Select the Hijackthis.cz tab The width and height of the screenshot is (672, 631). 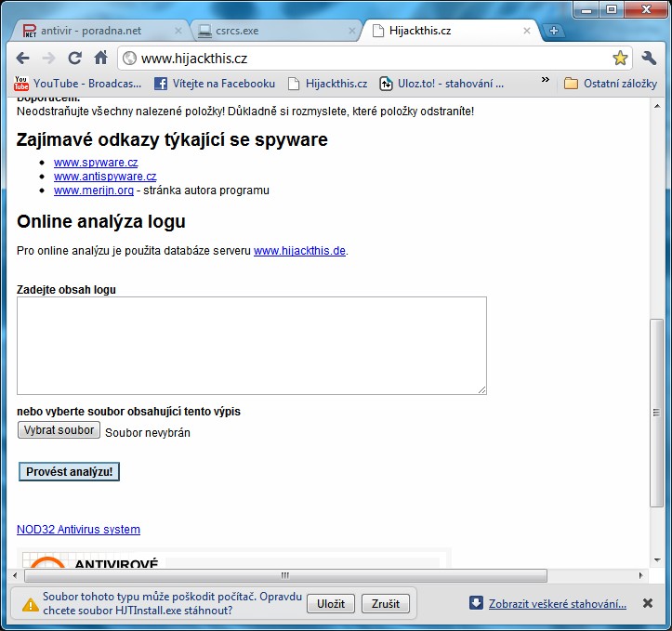[450, 31]
